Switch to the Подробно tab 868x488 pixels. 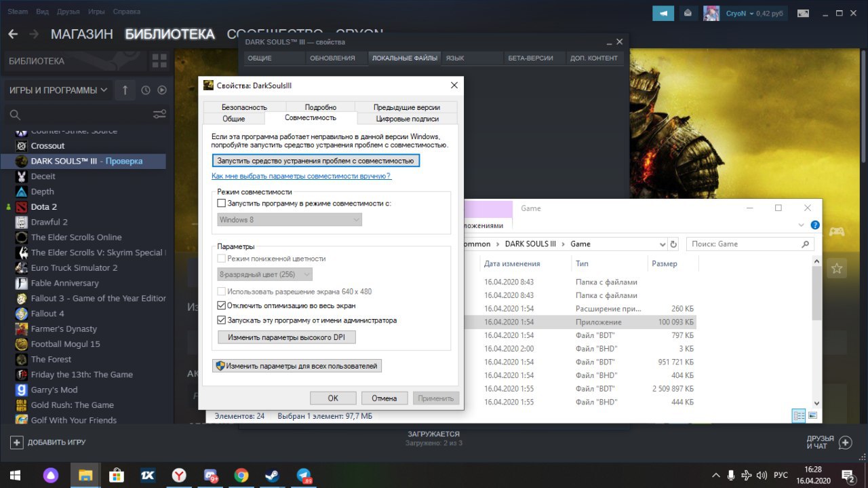[320, 107]
